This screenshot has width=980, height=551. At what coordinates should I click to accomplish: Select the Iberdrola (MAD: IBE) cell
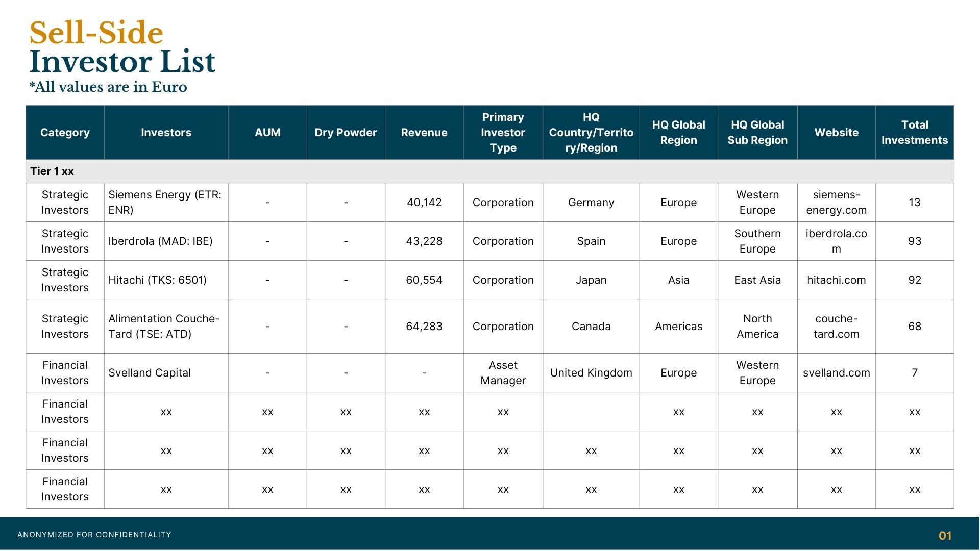(x=166, y=241)
